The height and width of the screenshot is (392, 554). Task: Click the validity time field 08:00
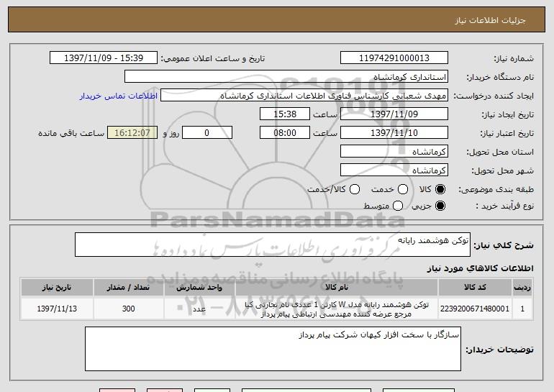pos(285,133)
